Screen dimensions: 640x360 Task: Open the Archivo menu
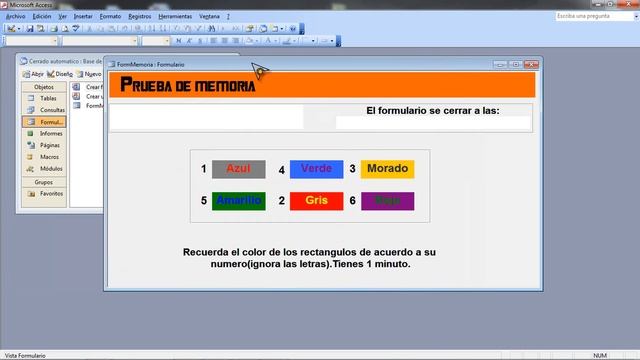[x=16, y=16]
